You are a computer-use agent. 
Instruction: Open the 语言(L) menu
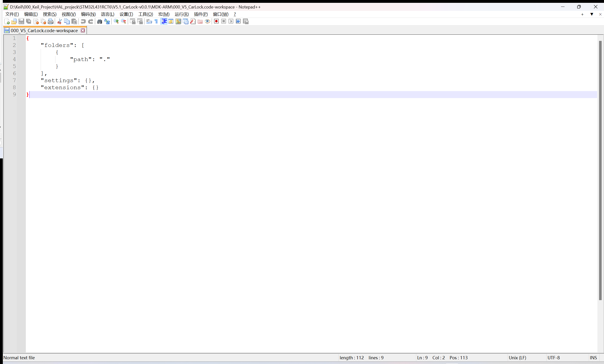click(108, 14)
